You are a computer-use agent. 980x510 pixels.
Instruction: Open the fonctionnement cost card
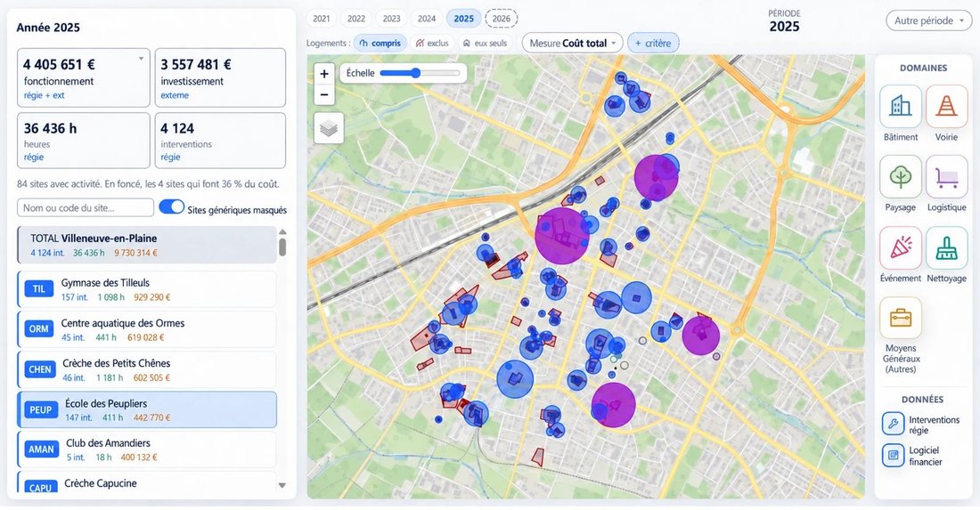(x=84, y=77)
